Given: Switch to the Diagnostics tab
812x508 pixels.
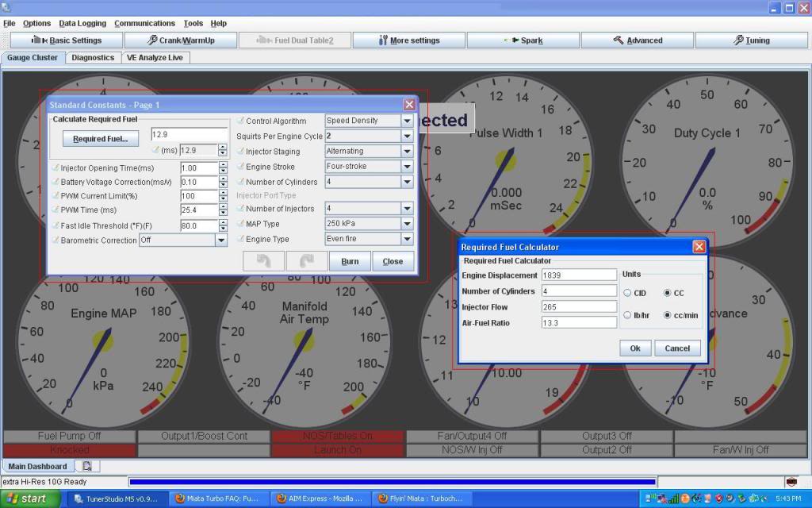Looking at the screenshot, I should [93, 57].
